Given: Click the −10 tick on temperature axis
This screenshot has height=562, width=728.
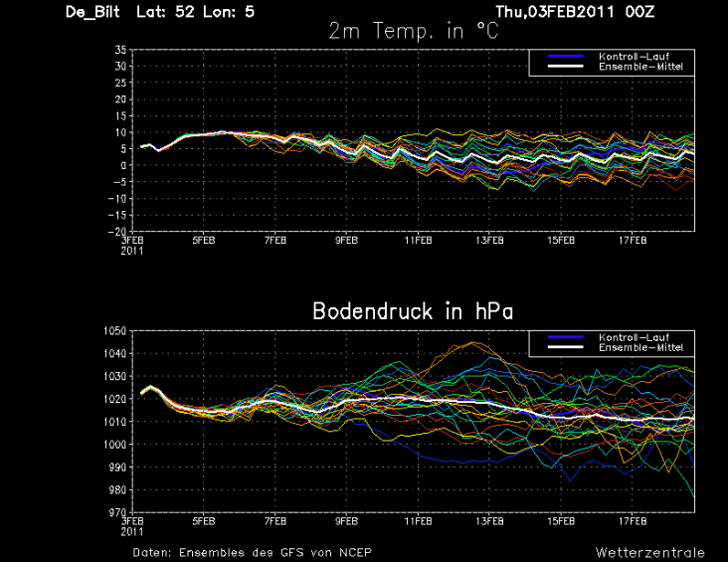Looking at the screenshot, I should point(117,199).
